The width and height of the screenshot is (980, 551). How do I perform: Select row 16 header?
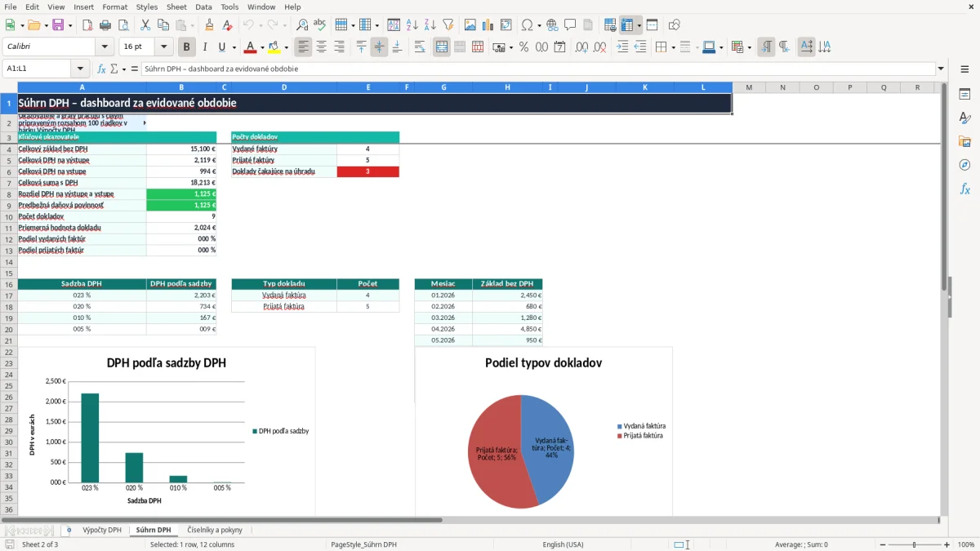(x=9, y=284)
